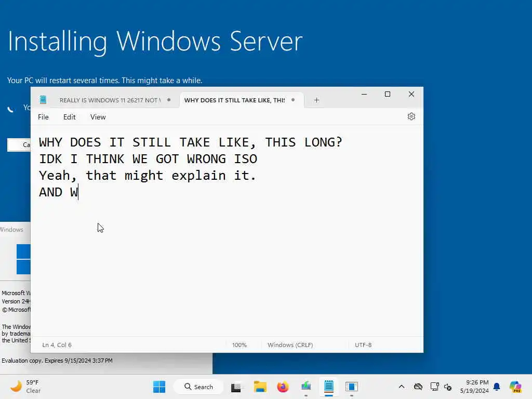Open the Windows Start menu
This screenshot has height=399, width=532.
click(159, 387)
